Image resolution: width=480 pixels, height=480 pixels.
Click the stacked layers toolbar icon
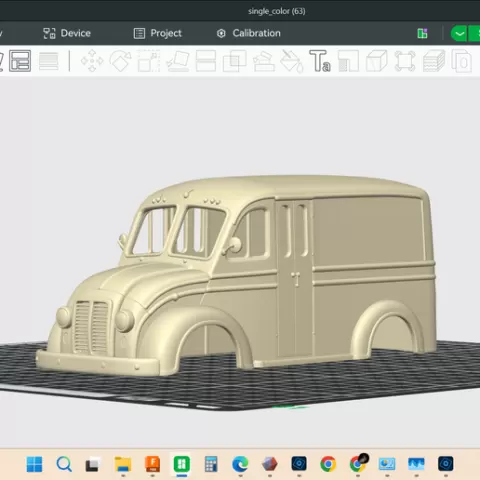434,61
